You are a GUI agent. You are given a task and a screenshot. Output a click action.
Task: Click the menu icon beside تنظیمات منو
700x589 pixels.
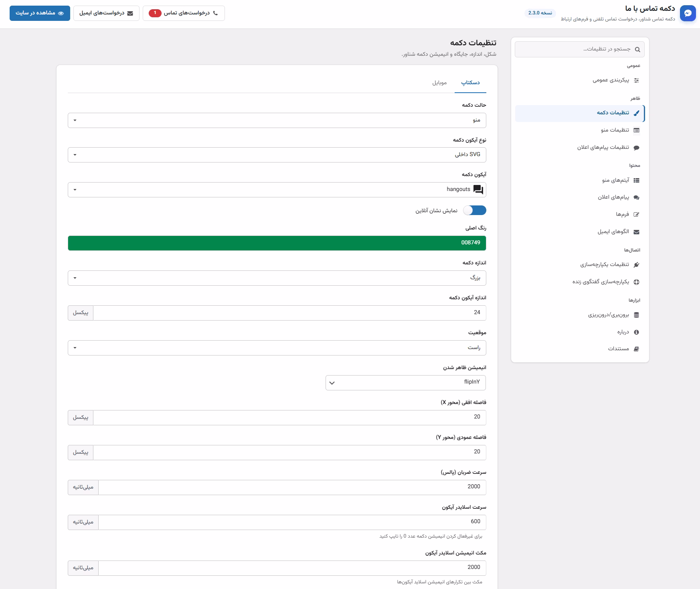tap(636, 130)
